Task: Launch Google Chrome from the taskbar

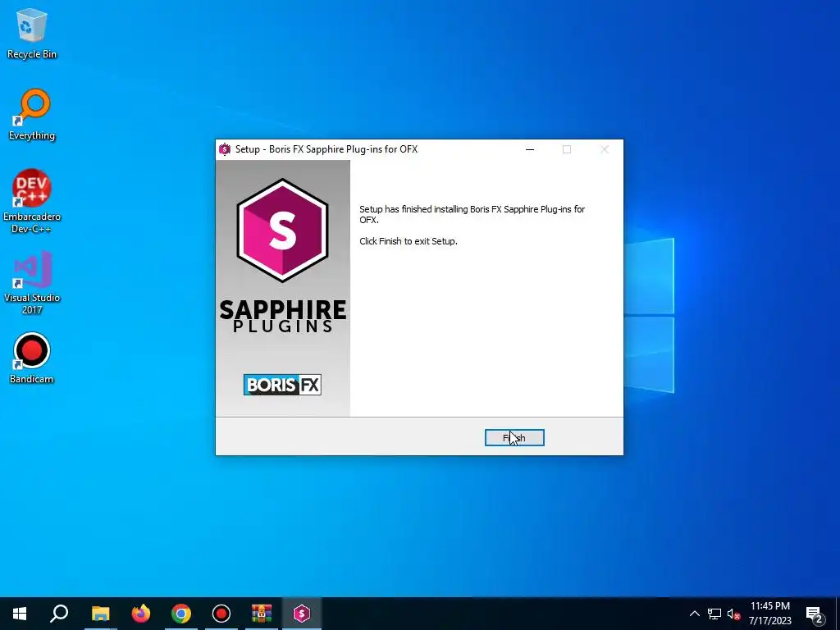Action: click(x=181, y=614)
